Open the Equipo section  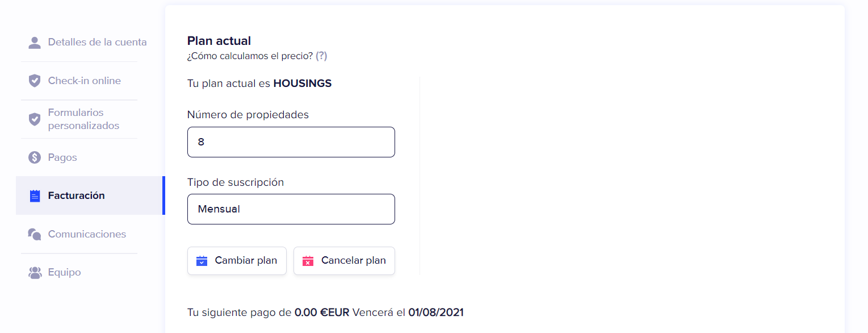pyautogui.click(x=64, y=272)
